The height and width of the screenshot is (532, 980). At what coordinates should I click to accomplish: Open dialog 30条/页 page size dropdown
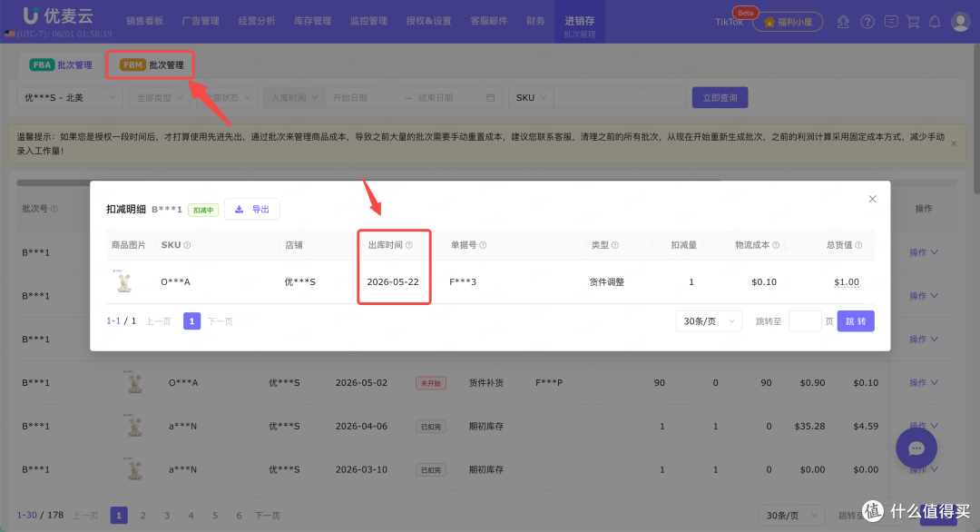tap(709, 321)
